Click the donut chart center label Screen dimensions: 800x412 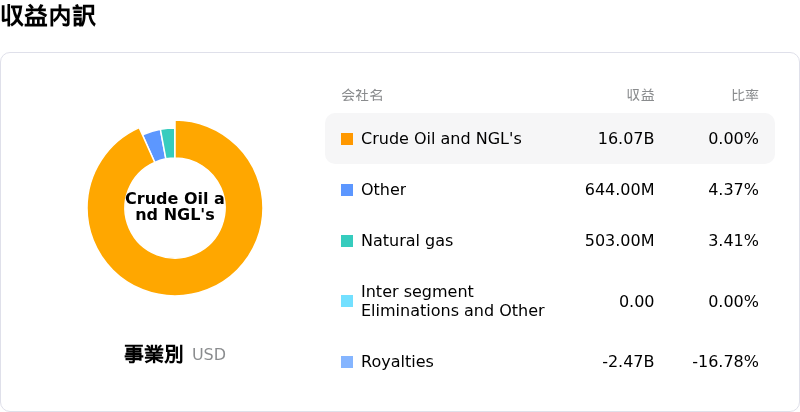click(x=175, y=207)
